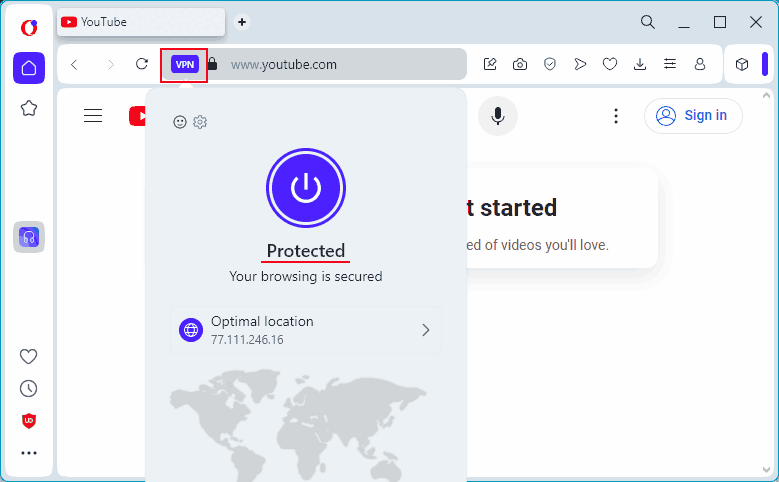Image resolution: width=779 pixels, height=482 pixels.
Task: Open the Flow send arrow icon
Action: pyautogui.click(x=580, y=64)
